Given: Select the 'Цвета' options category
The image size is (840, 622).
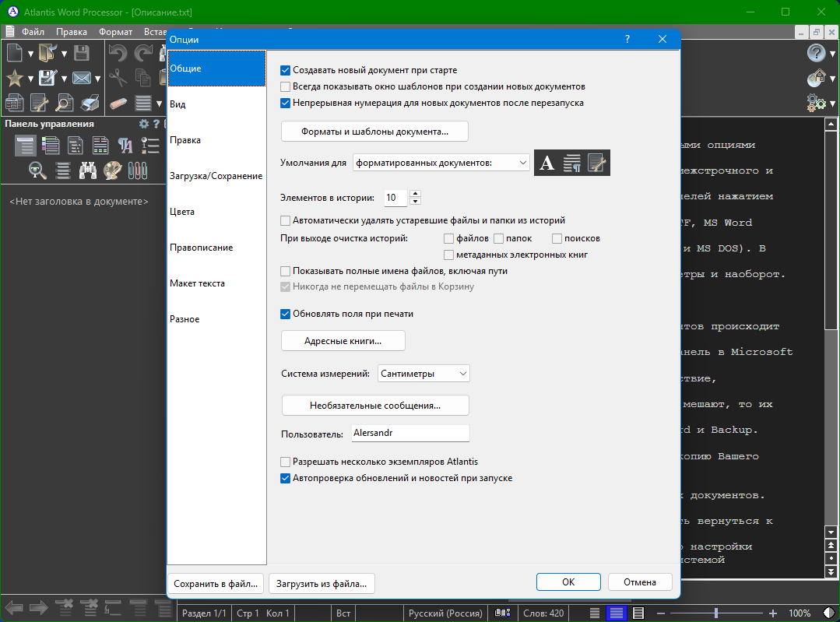Looking at the screenshot, I should [x=182, y=212].
